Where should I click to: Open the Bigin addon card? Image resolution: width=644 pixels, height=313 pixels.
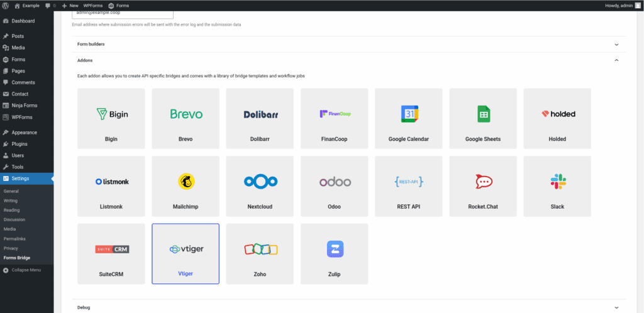tap(111, 118)
